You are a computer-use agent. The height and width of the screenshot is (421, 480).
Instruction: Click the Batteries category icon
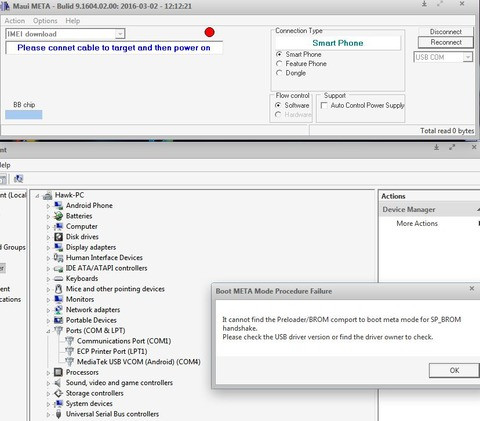pos(59,216)
